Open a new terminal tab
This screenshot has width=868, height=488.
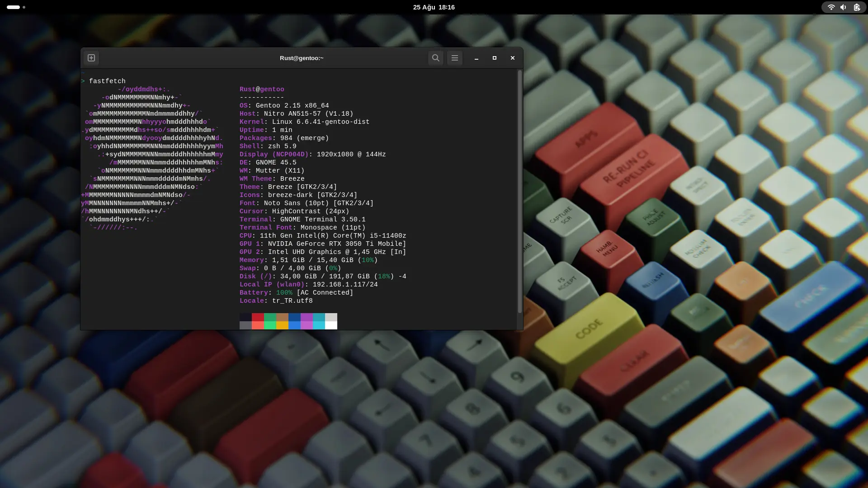91,58
